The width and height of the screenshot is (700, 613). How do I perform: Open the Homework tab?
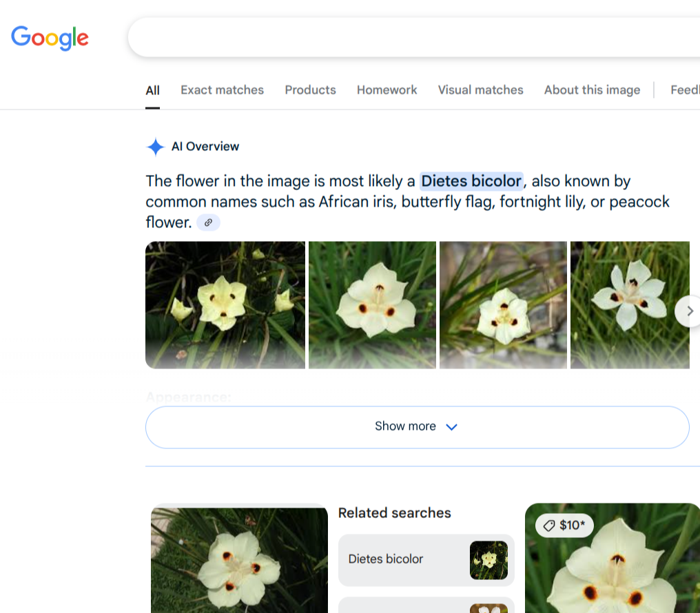387,90
